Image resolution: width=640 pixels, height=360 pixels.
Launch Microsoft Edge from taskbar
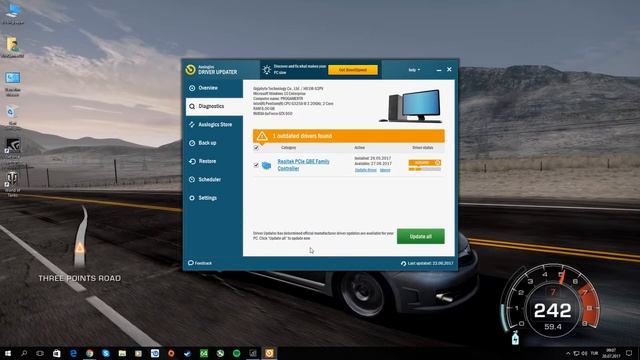tap(73, 353)
